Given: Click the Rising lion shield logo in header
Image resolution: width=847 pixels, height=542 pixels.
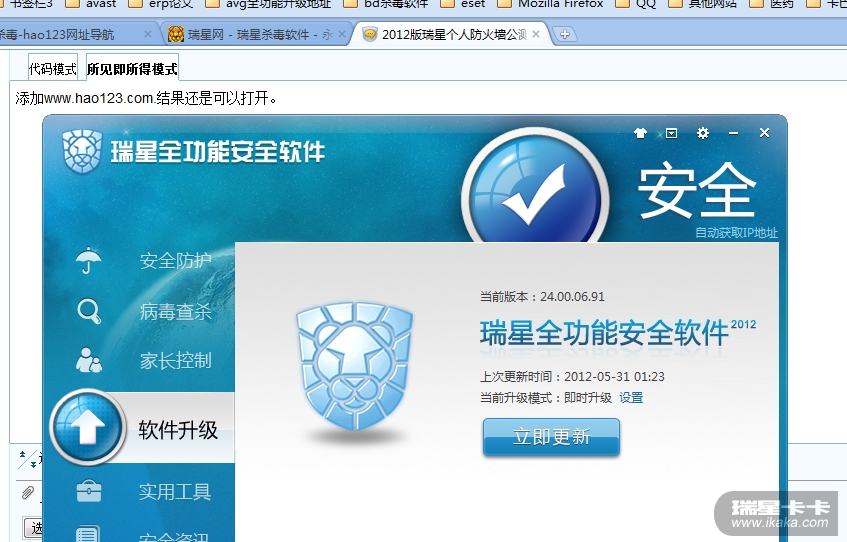Looking at the screenshot, I should [x=82, y=152].
